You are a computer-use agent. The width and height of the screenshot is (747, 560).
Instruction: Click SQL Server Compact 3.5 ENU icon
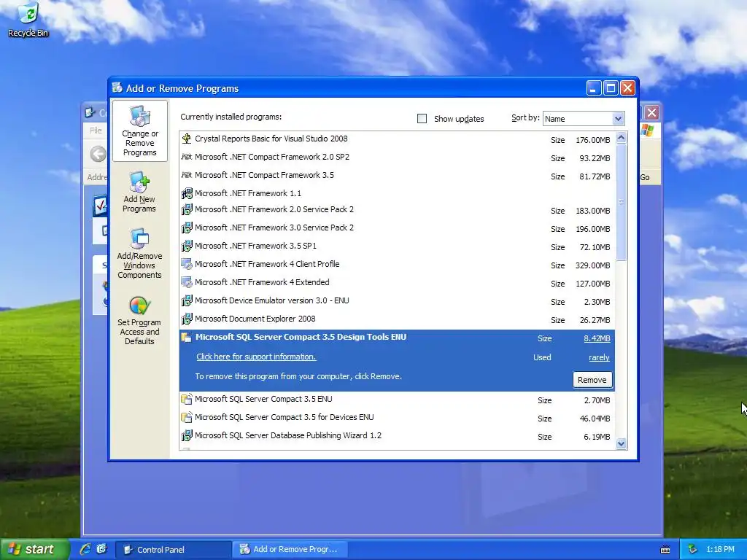click(187, 399)
